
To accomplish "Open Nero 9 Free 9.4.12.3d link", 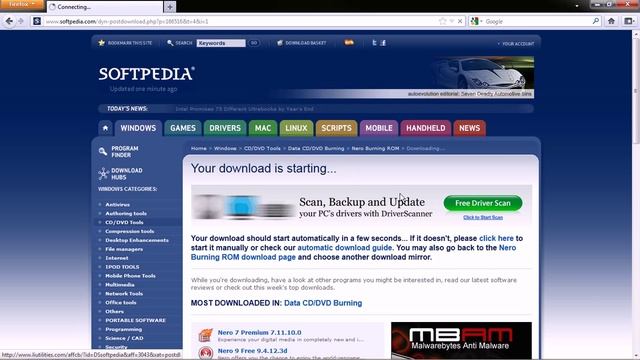I will 252,351.
